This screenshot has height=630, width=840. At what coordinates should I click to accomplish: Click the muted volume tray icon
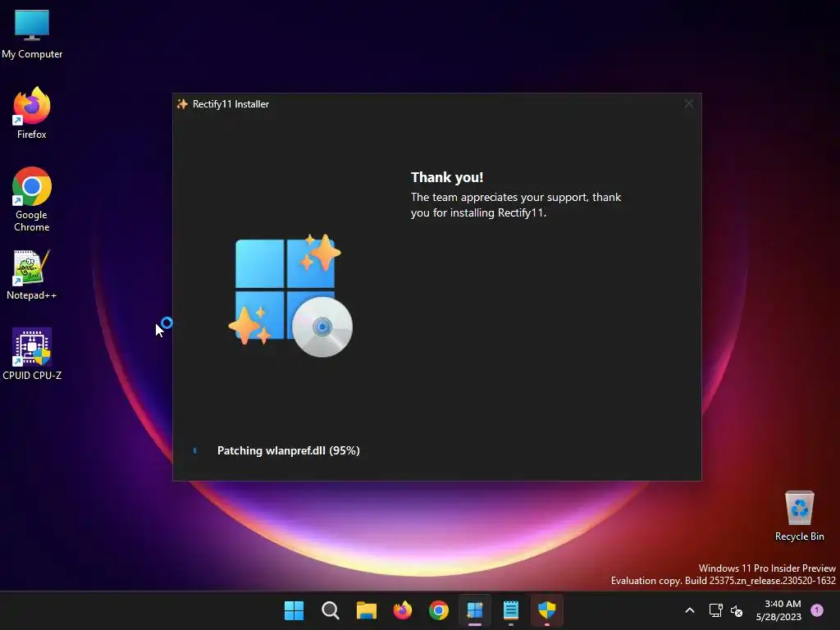click(x=737, y=610)
